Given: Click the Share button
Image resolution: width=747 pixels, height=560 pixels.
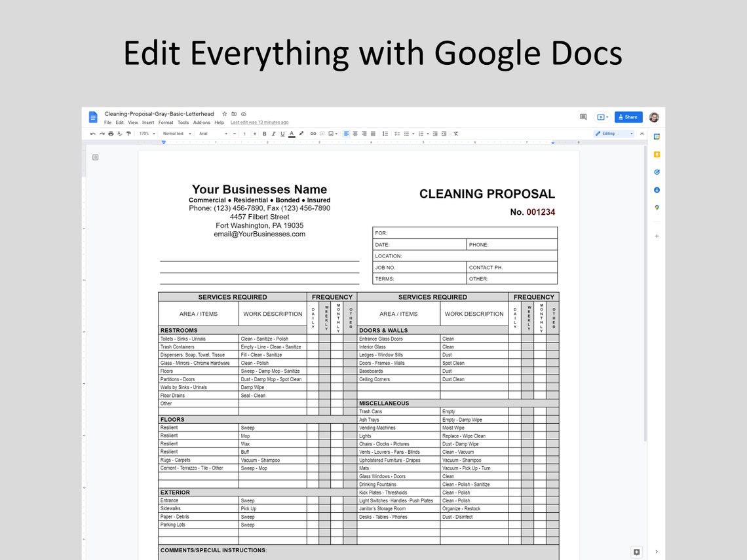Looking at the screenshot, I should (628, 117).
